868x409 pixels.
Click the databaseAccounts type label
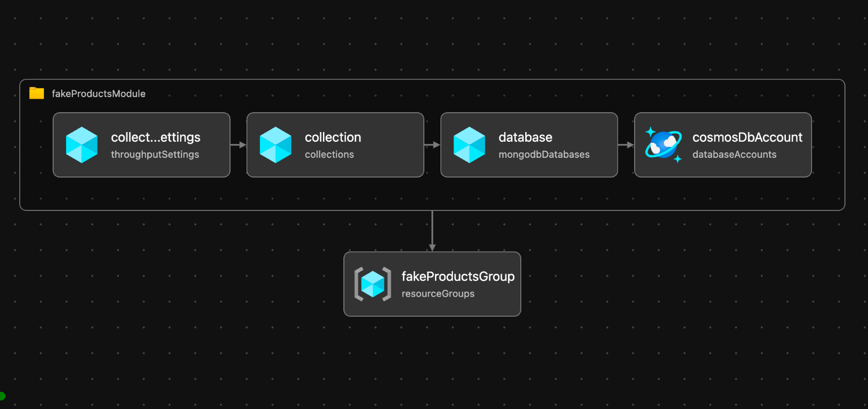734,155
